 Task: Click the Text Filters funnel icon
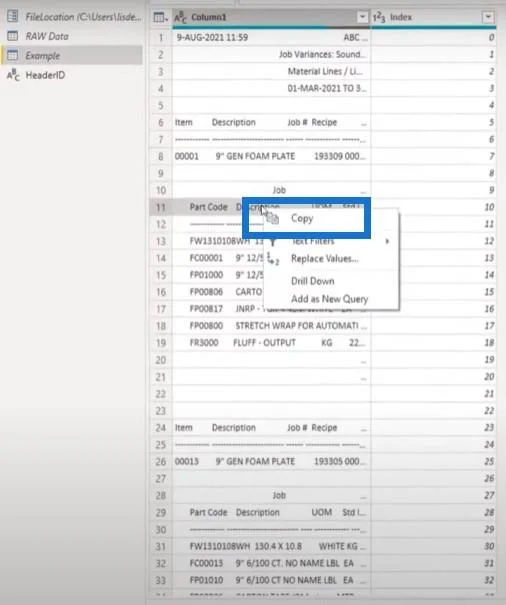click(273, 242)
